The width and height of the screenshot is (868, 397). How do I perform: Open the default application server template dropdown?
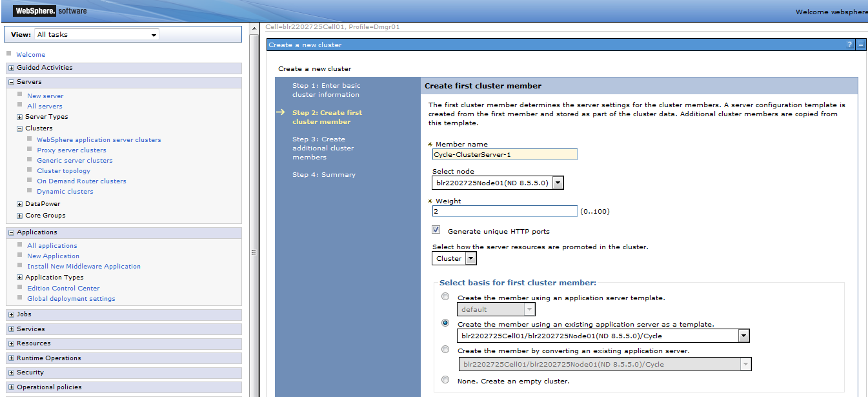tap(529, 309)
